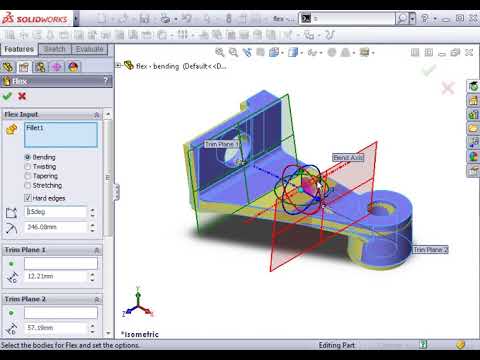Screen dimensions: 480x360
Task: Click Save floppy icon in top toolbar
Action: point(144,19)
